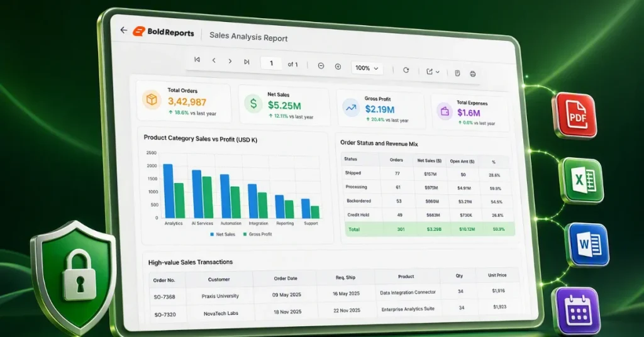Click the Analytics blue Net Sales bar
644x337 pixels.
click(168, 191)
